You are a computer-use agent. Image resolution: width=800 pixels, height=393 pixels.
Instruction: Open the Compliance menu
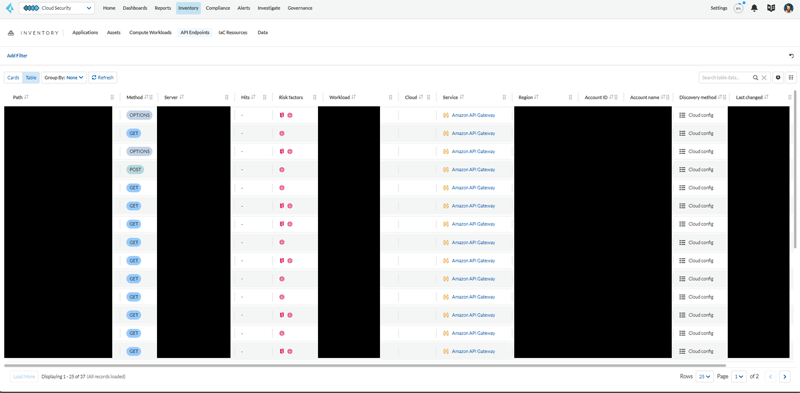coord(218,8)
